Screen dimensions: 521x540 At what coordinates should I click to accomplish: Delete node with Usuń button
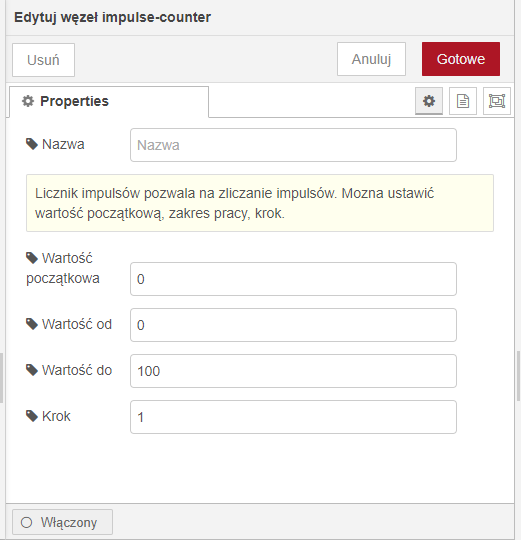(x=43, y=60)
